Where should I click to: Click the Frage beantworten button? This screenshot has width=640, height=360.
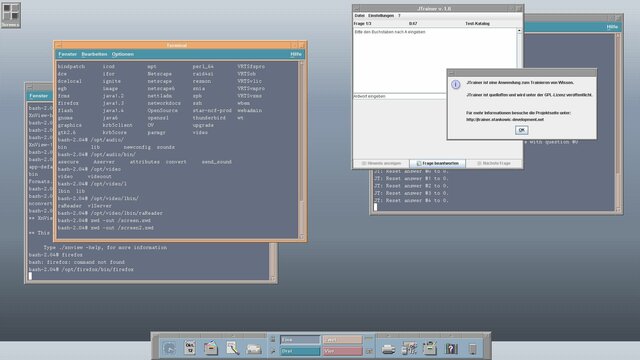438,163
